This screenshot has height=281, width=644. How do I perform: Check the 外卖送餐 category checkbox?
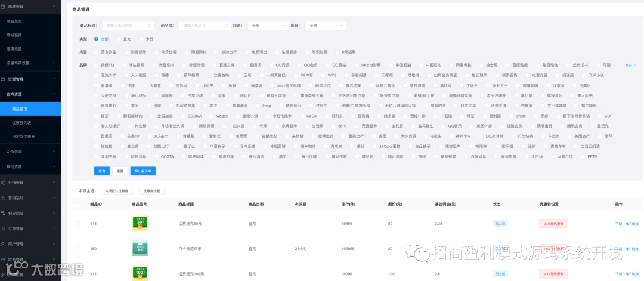pyautogui.click(x=156, y=52)
